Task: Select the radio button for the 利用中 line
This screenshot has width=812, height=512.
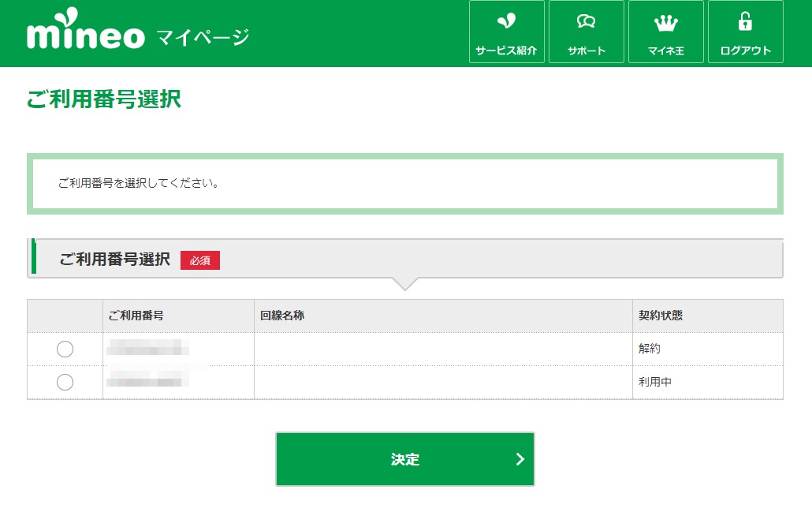Action: 65,382
